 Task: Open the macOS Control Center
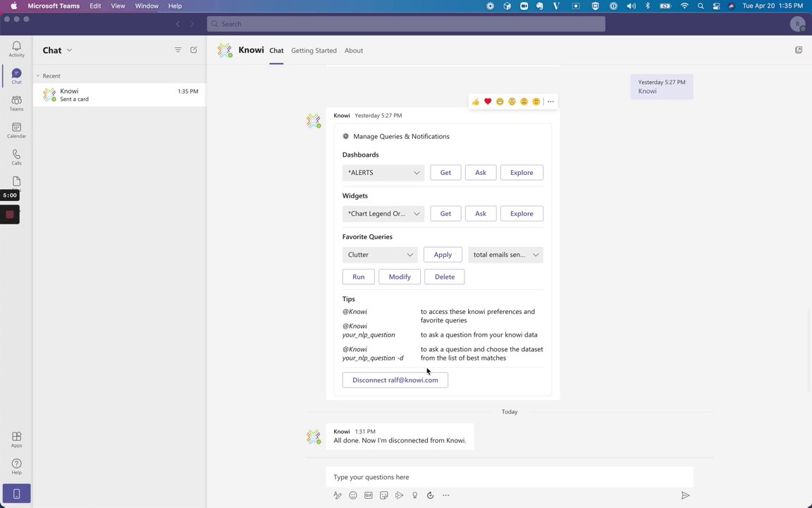click(x=716, y=6)
